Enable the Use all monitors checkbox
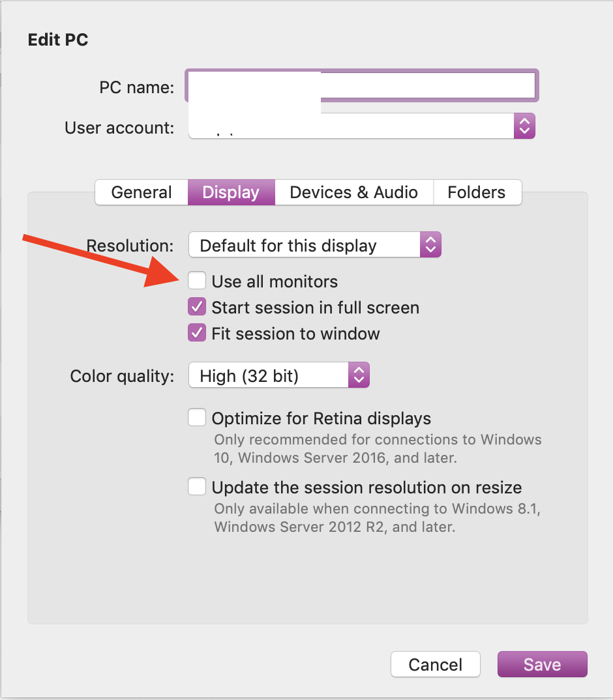 click(197, 281)
